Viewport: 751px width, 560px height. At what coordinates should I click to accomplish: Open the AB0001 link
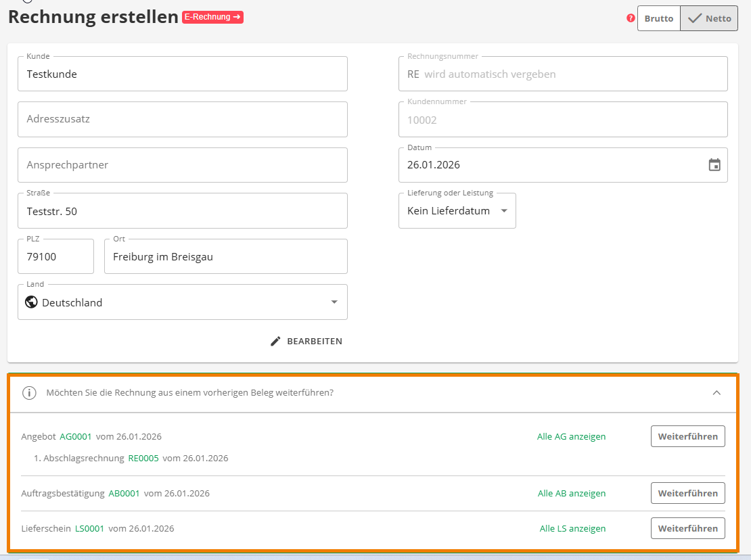[124, 494]
